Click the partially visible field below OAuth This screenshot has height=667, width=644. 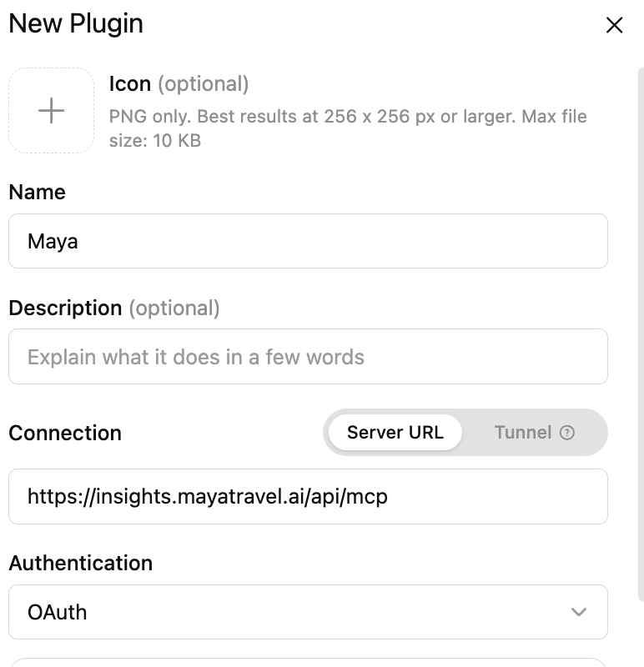308,662
